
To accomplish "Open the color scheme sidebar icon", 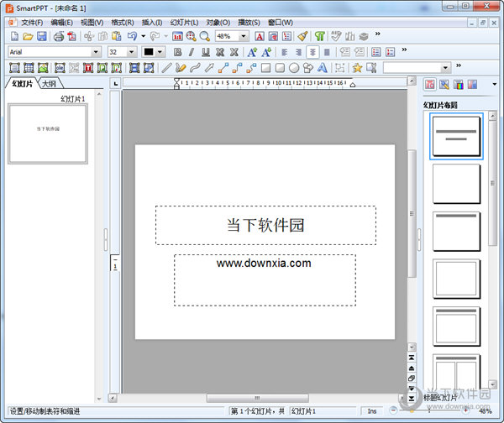I will click(459, 85).
